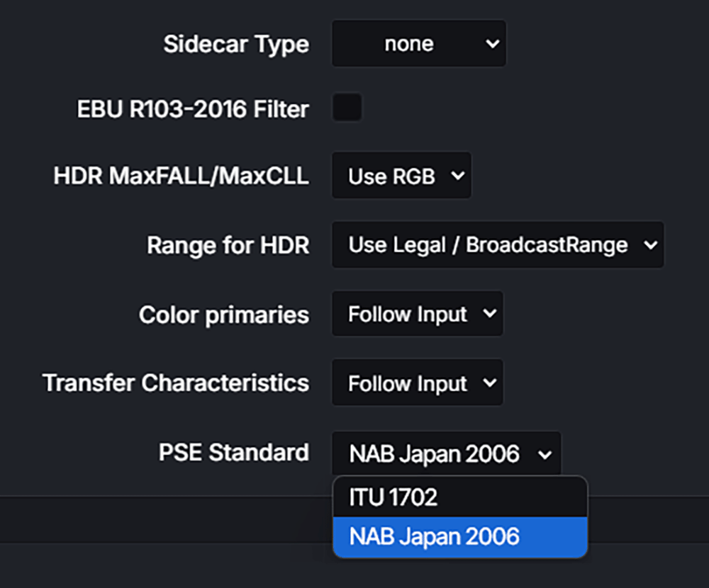Click the chevron on the HDR MaxFALL/MaxCLL selector
This screenshot has height=588, width=709.
[x=457, y=176]
